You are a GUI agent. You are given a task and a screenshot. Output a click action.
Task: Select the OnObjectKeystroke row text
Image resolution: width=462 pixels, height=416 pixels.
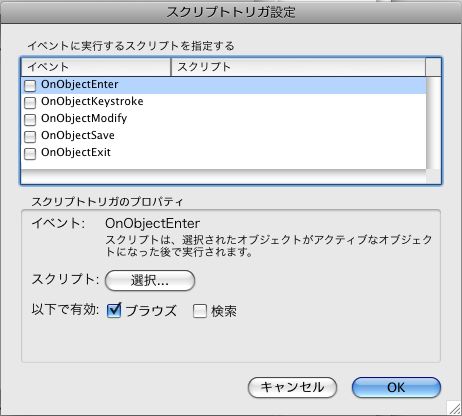(92, 101)
